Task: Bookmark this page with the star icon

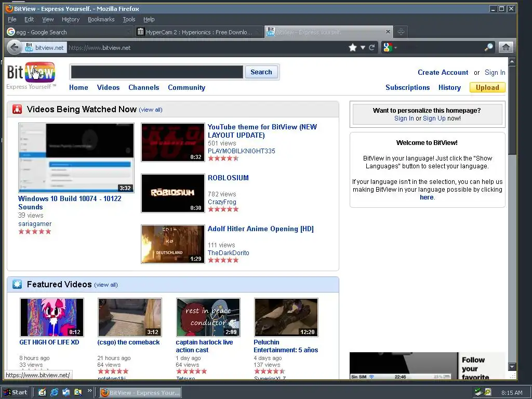Action: (x=353, y=47)
